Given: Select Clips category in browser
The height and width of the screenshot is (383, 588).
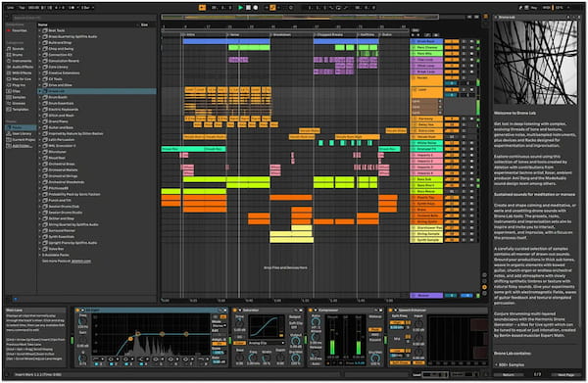Looking at the screenshot, I should (x=16, y=91).
